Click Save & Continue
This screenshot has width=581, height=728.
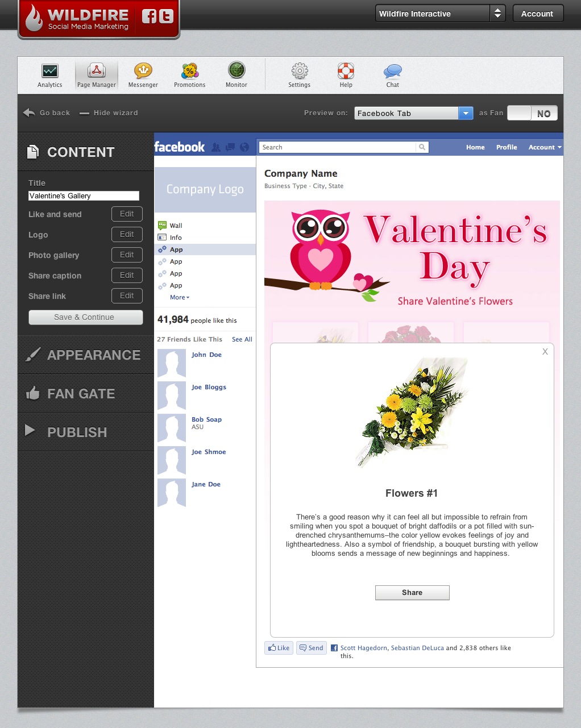[x=86, y=317]
